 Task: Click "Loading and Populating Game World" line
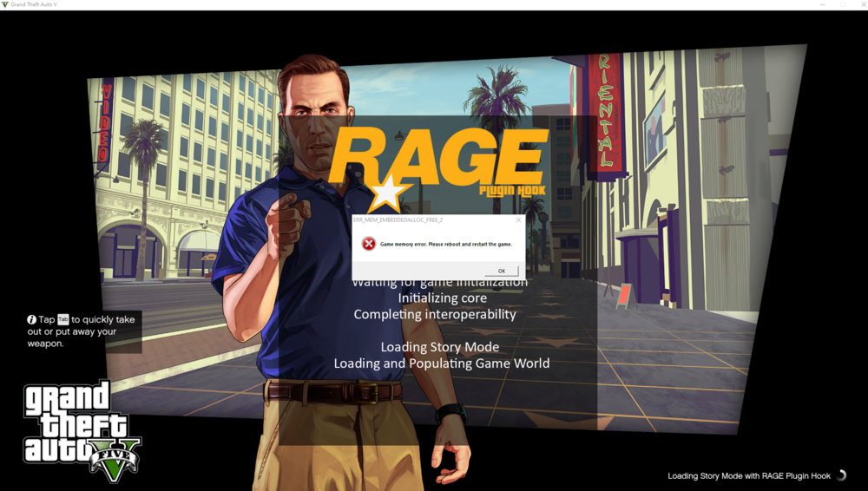click(441, 363)
